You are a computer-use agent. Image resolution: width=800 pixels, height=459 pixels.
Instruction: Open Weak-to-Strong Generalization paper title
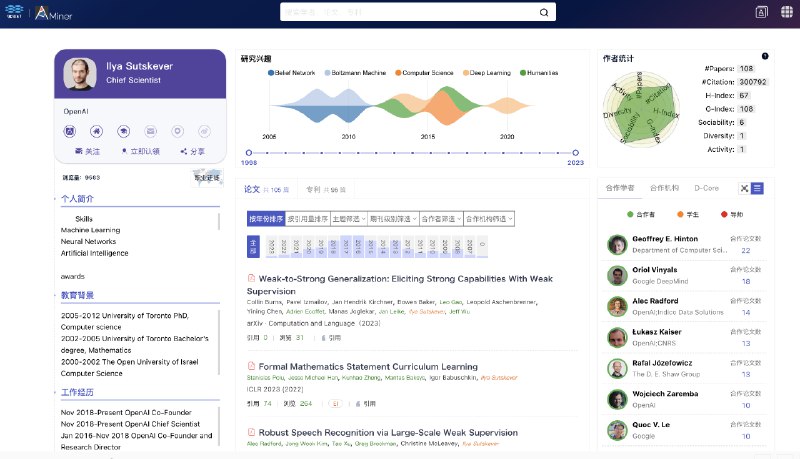pyautogui.click(x=399, y=285)
